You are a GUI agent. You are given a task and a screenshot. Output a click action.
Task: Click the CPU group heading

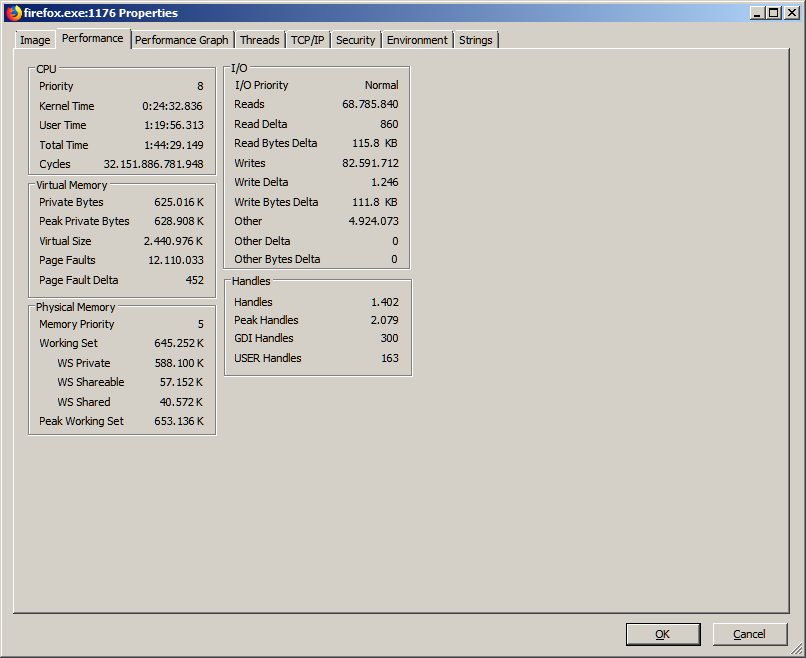click(46, 69)
